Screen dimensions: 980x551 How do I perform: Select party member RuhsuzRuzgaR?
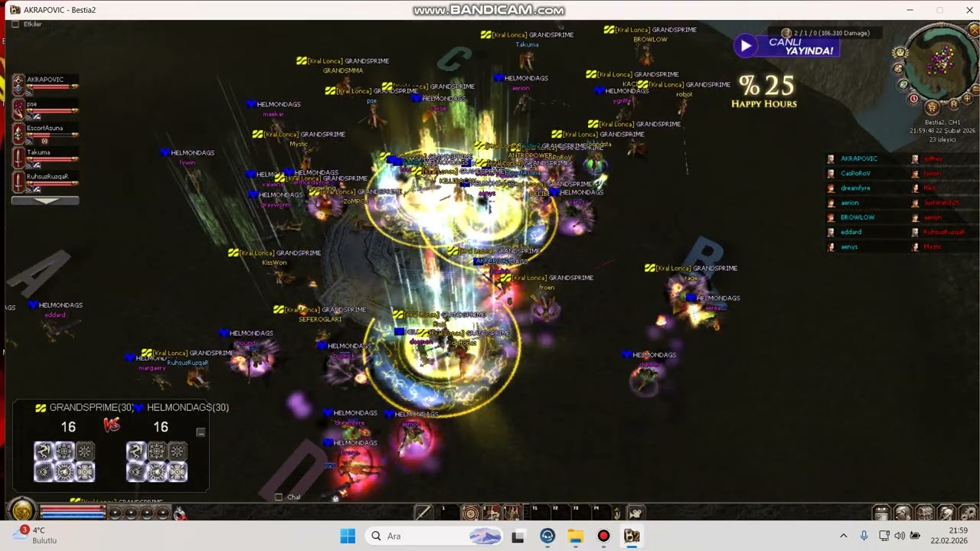point(18,182)
